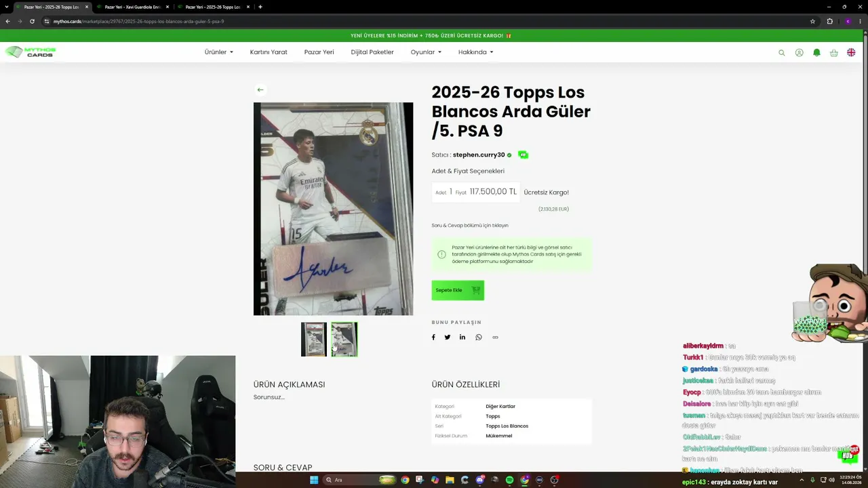
Task: Open the shopping basket icon
Action: pos(834,53)
